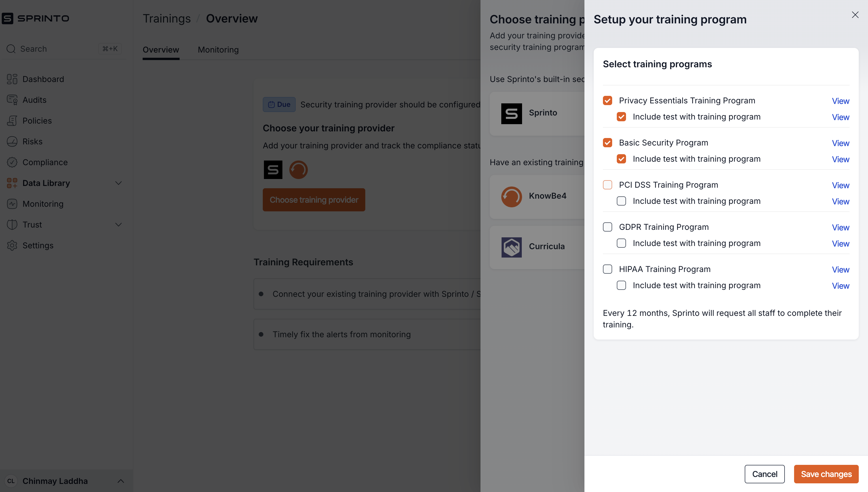868x492 pixels.
Task: Open the Chinmay Laddha user menu chevron
Action: point(121,481)
